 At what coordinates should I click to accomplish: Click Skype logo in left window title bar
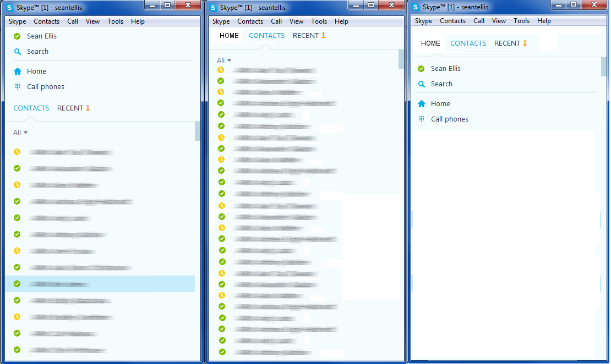pyautogui.click(x=10, y=7)
